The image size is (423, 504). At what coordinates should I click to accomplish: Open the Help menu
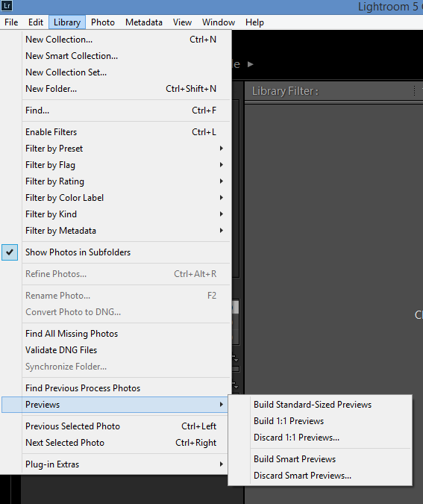254,22
